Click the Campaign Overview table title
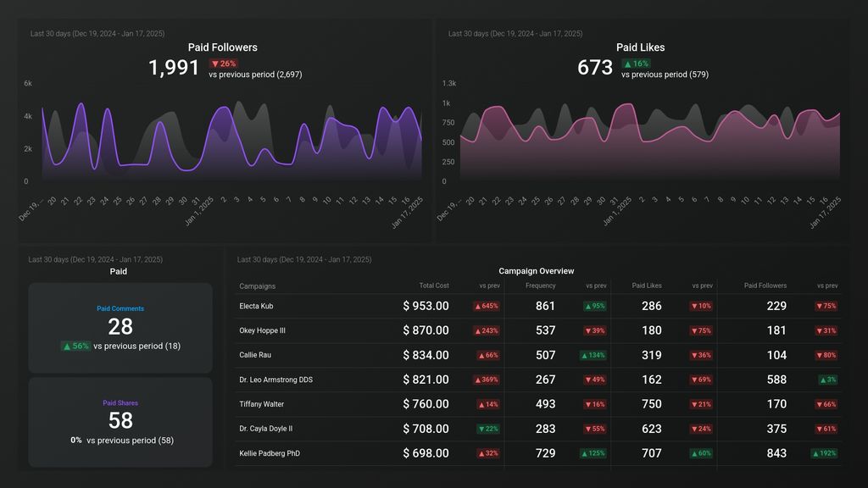Viewport: 868px width, 488px height. pyautogui.click(x=536, y=271)
